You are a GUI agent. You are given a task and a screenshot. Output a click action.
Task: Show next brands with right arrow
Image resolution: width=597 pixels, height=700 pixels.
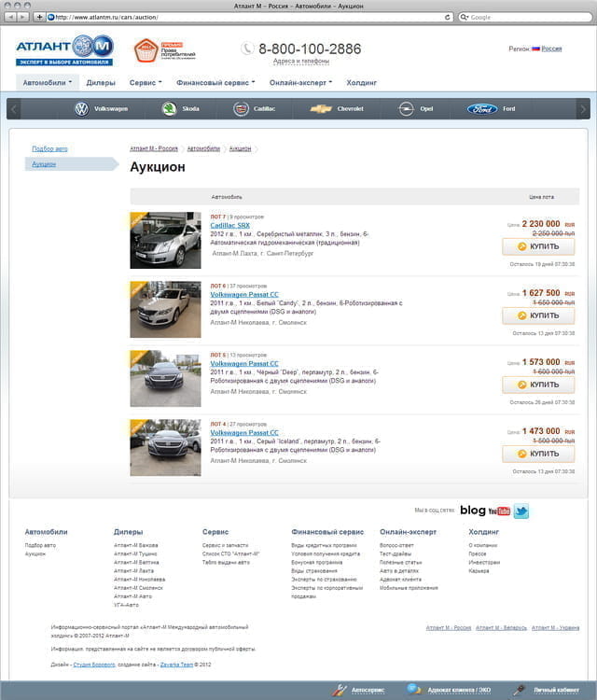pos(583,109)
